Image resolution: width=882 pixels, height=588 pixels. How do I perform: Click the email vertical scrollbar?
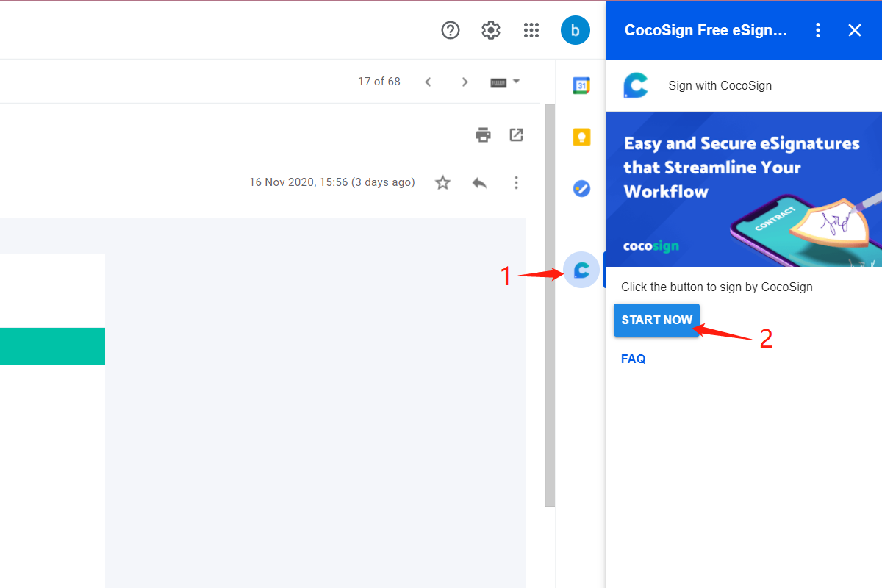pos(550,305)
